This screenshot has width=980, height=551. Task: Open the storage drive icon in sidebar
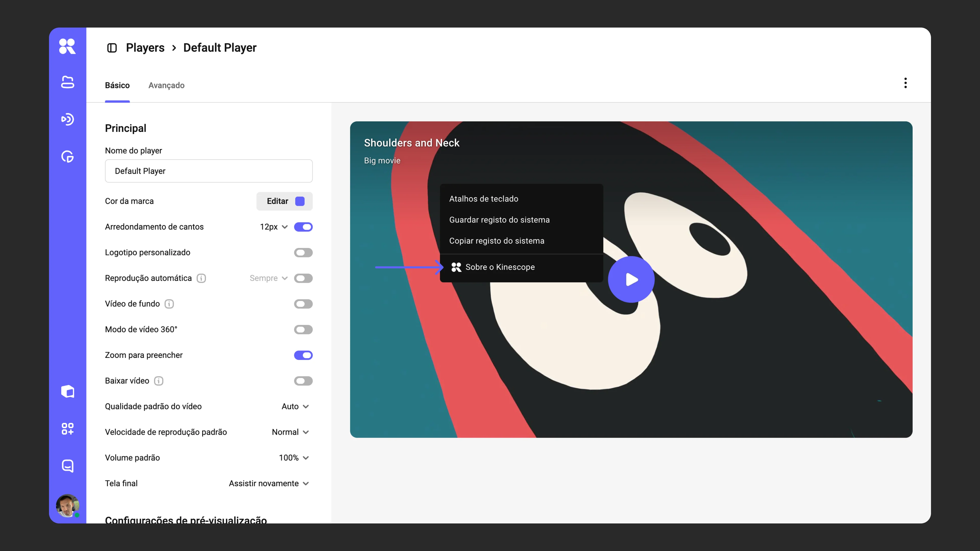(x=67, y=82)
